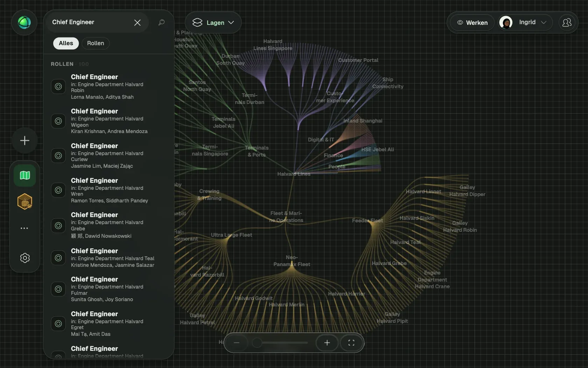
Task: Click role icon beside Sunita Ghosh entry
Action: click(58, 289)
